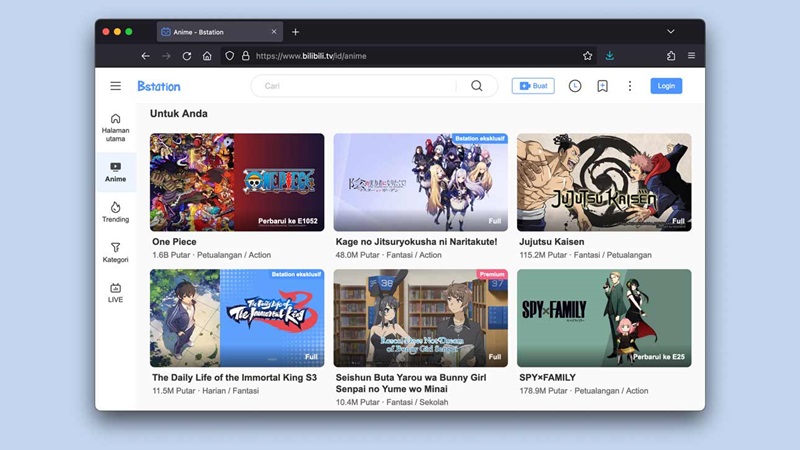Click the search magnifier icon

coord(477,86)
